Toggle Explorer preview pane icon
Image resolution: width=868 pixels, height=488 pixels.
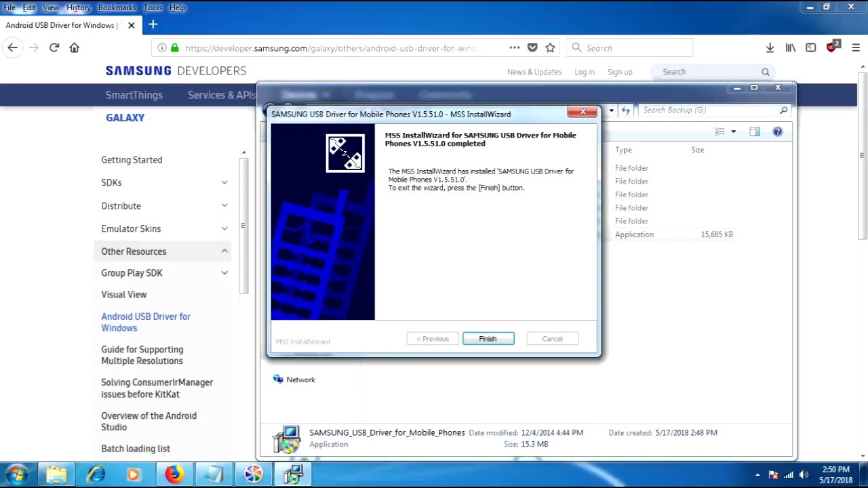pyautogui.click(x=755, y=131)
